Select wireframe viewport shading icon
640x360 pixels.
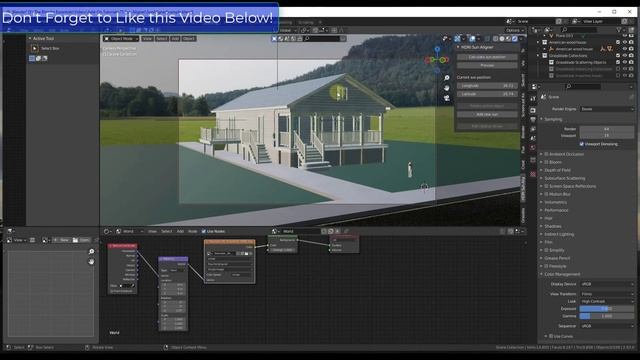click(x=496, y=39)
